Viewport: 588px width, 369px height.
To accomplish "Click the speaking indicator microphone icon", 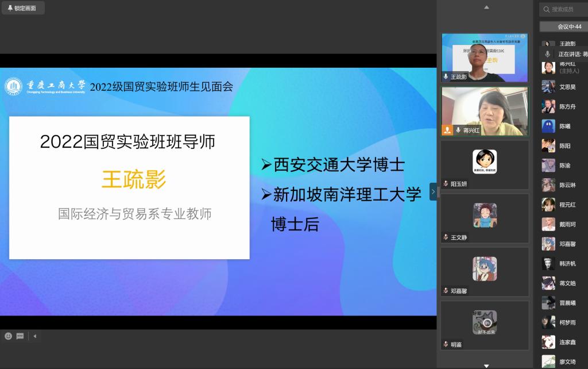I will pos(548,54).
